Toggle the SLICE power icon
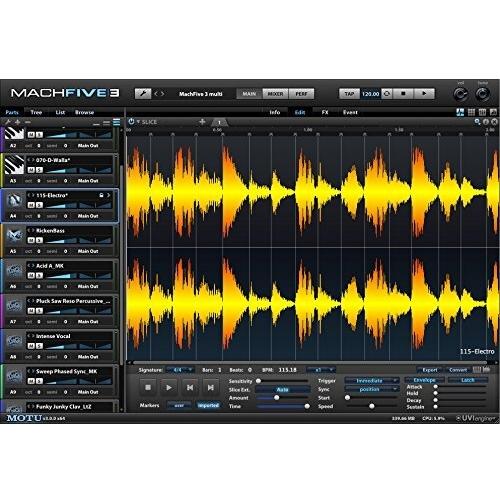500x500 pixels. [131, 122]
